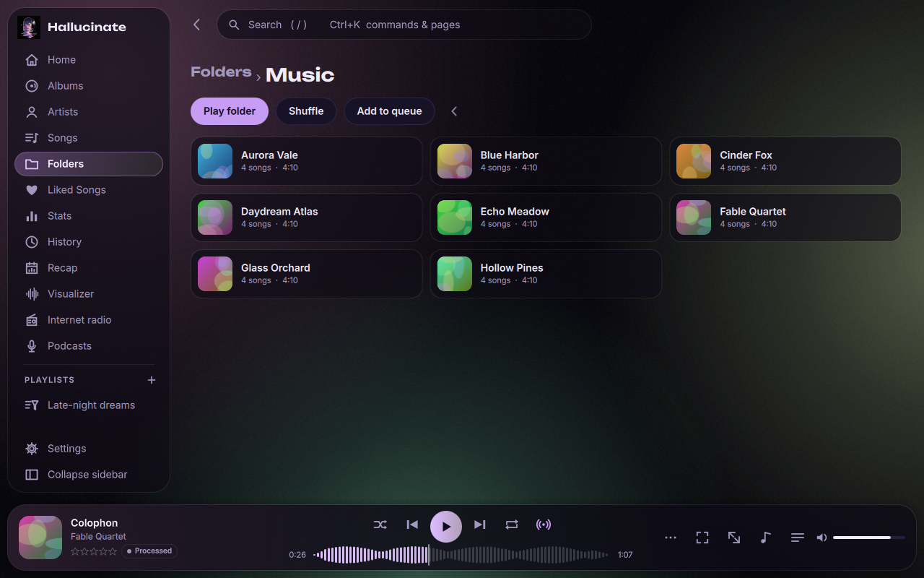This screenshot has height=578, width=924.
Task: Click the play button in player
Action: [x=446, y=527]
